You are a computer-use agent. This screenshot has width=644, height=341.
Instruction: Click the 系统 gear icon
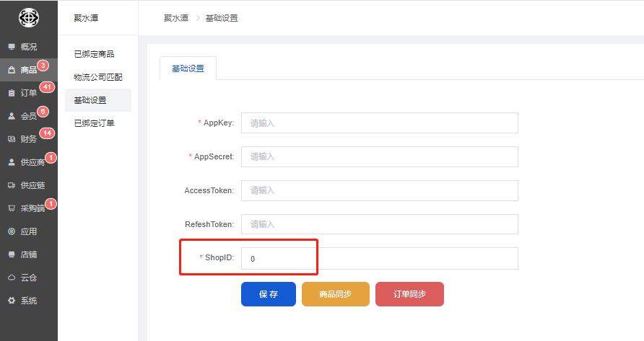coord(12,301)
